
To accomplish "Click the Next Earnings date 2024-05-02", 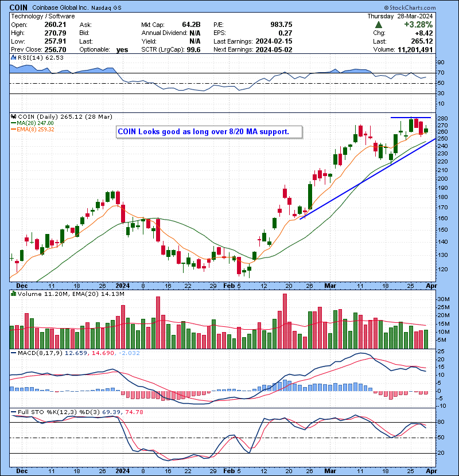I will point(274,49).
